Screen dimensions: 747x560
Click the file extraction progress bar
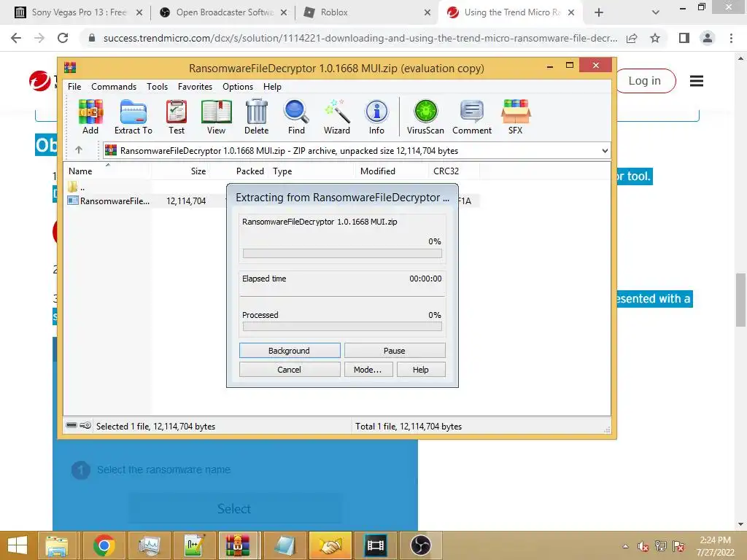(342, 254)
